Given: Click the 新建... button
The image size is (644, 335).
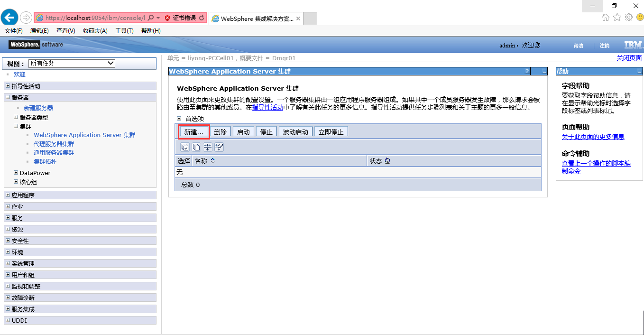Looking at the screenshot, I should (x=194, y=131).
